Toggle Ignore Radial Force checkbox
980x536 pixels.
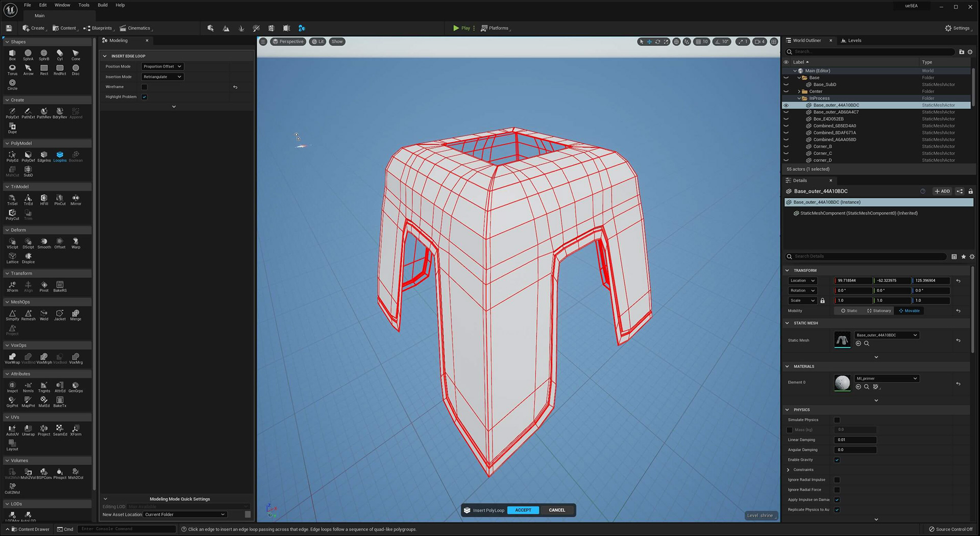click(837, 490)
